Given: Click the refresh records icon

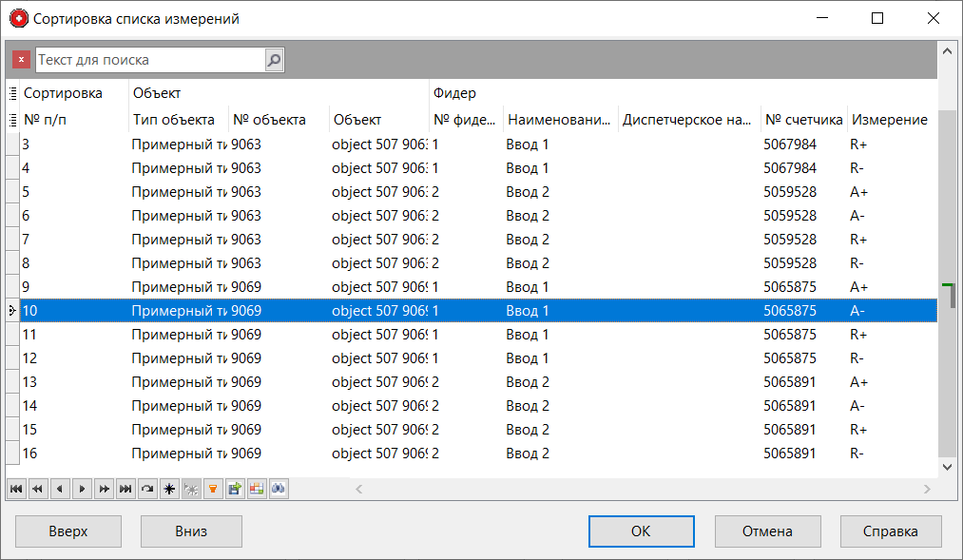Looking at the screenshot, I should [147, 489].
